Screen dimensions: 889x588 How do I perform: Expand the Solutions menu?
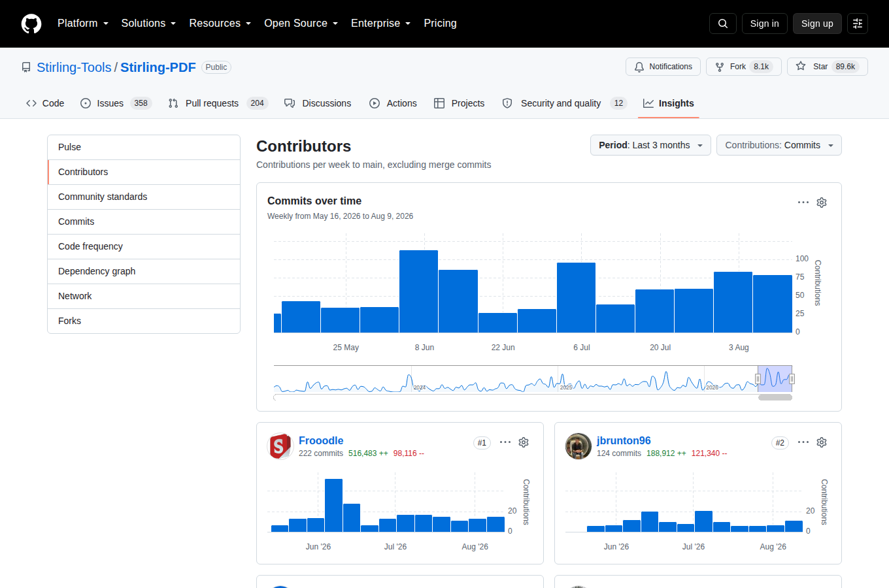click(148, 24)
